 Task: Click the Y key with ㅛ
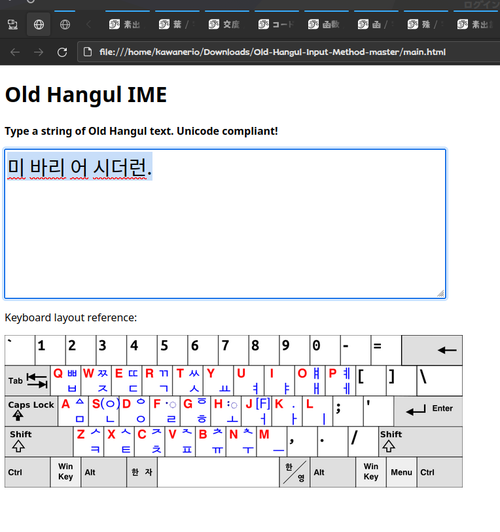point(218,381)
